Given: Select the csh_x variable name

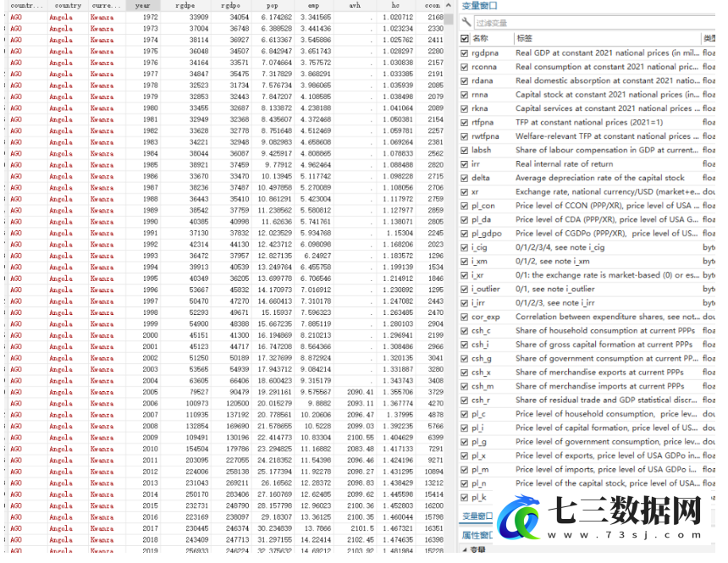Looking at the screenshot, I should (x=481, y=373).
